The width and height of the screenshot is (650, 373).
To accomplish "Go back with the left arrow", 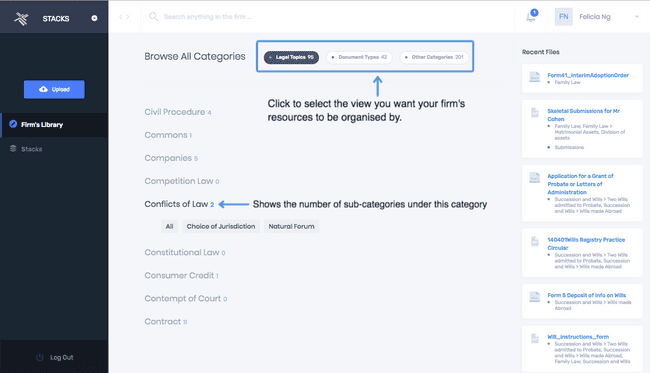I will tap(121, 17).
